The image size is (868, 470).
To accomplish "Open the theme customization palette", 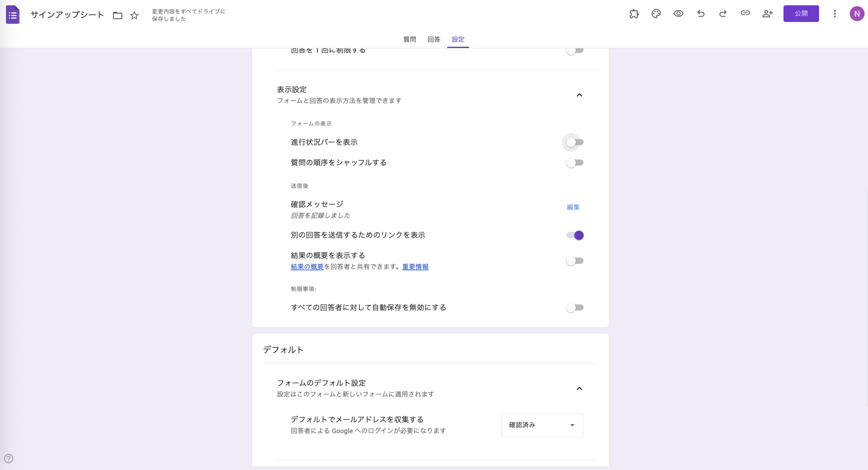I will pos(656,14).
